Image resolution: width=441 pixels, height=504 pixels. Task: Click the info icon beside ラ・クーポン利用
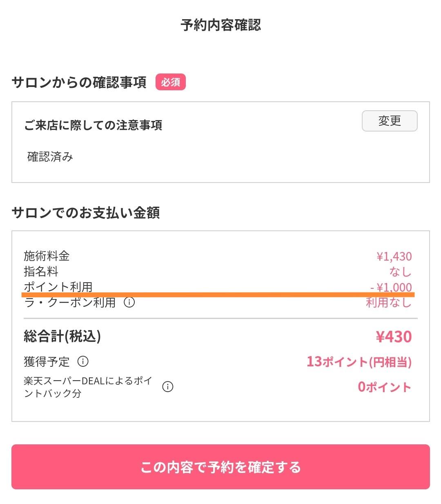129,303
